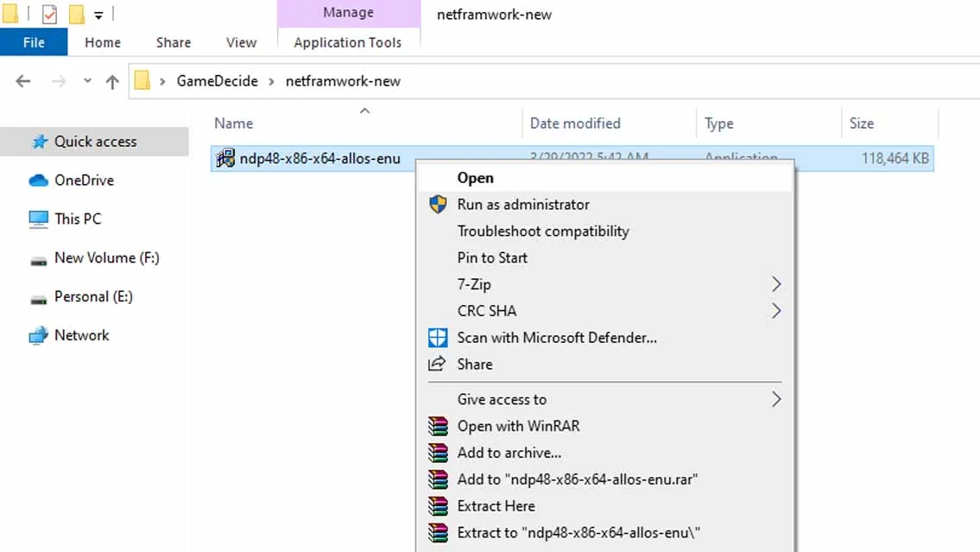Expand the 7-Zip submenu arrow
This screenshot has height=552, width=980.
775,284
